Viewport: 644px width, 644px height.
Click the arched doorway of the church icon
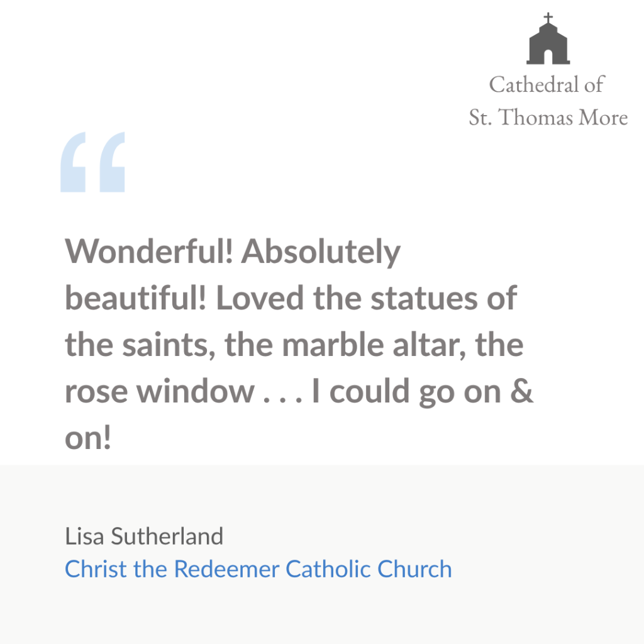point(548,57)
